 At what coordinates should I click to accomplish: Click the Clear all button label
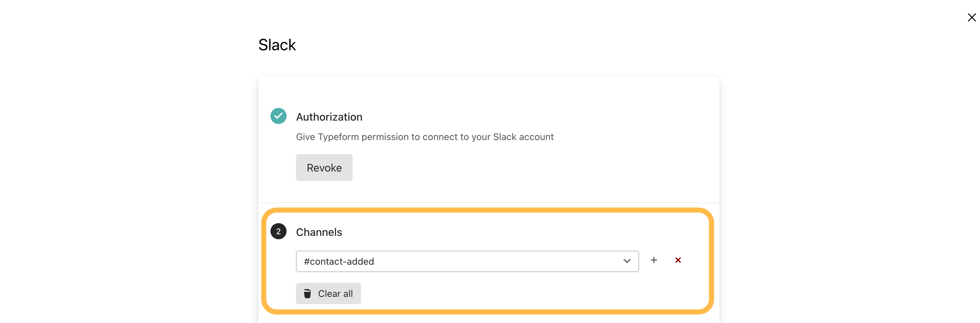335,294
